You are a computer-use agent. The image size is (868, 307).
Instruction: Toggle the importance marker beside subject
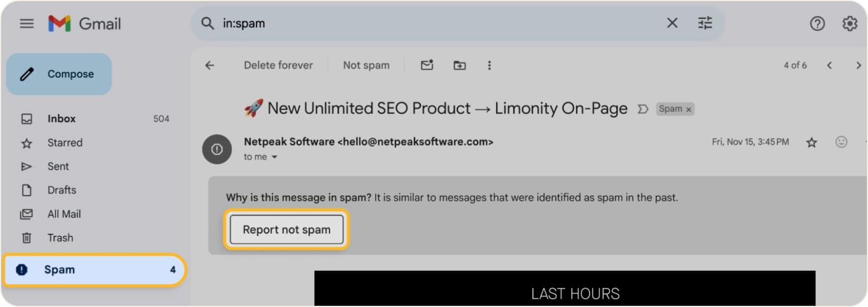[x=643, y=109]
